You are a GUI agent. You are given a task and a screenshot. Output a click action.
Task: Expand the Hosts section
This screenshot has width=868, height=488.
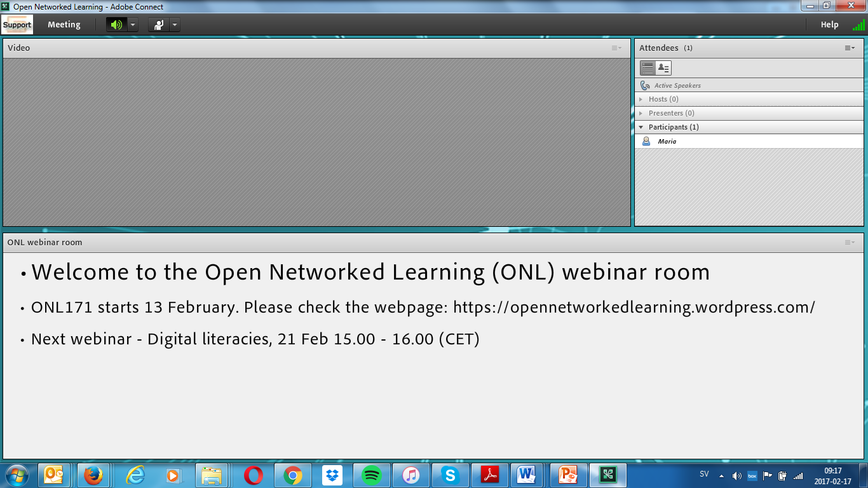[x=641, y=99]
